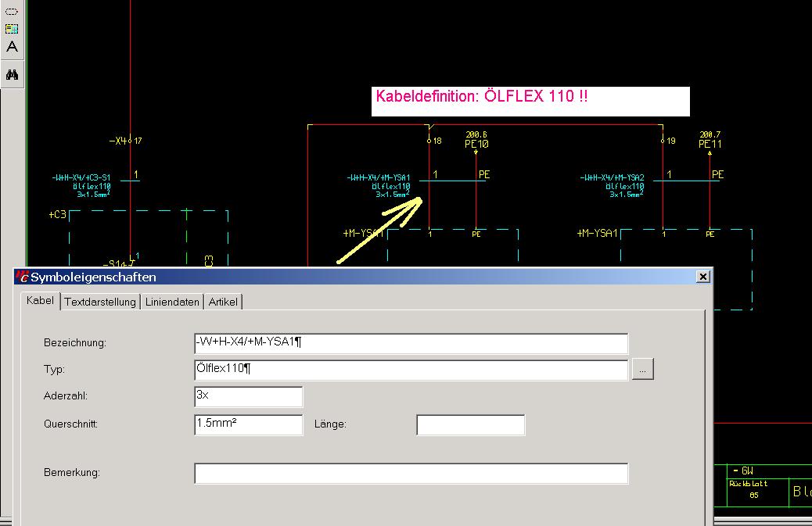The width and height of the screenshot is (812, 526).
Task: Select cable label -W+H-X4/+M-YSA1 in drawing
Action: (379, 177)
